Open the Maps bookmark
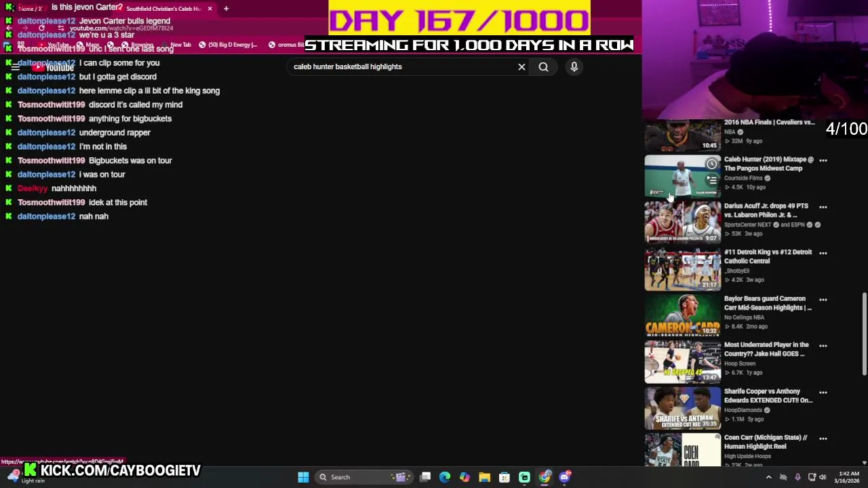The image size is (868, 488). click(x=87, y=45)
